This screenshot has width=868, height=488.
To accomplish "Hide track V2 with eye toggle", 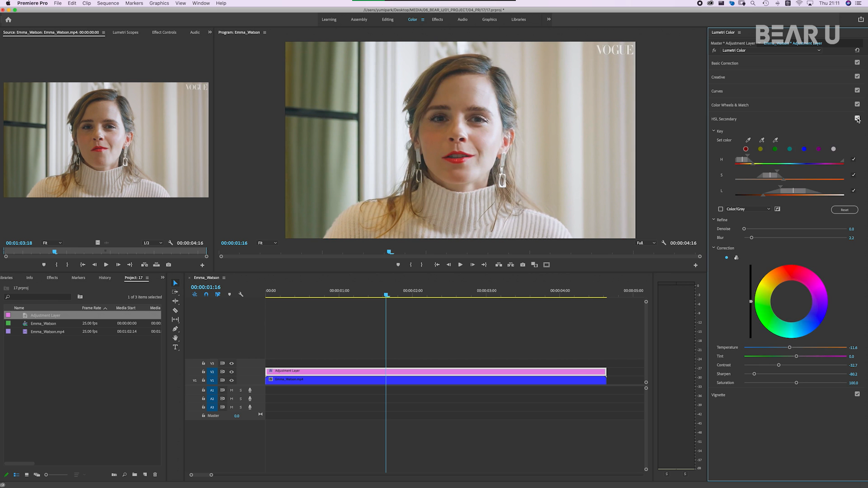I will tap(231, 372).
